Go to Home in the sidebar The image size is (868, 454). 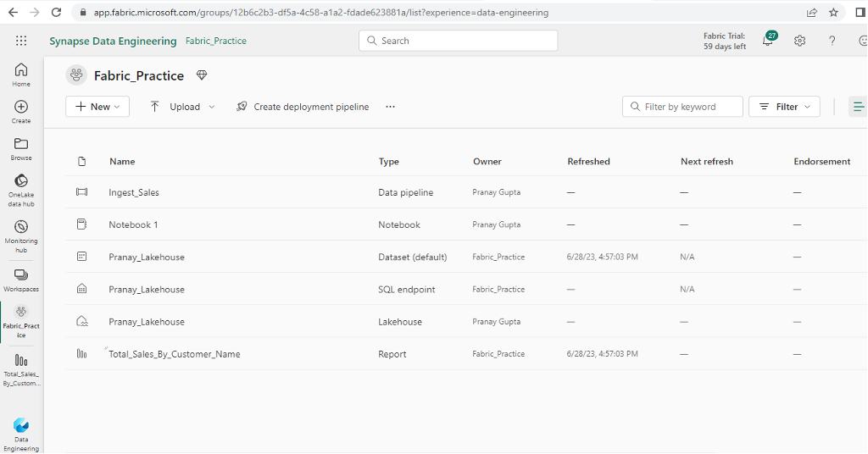(x=21, y=75)
